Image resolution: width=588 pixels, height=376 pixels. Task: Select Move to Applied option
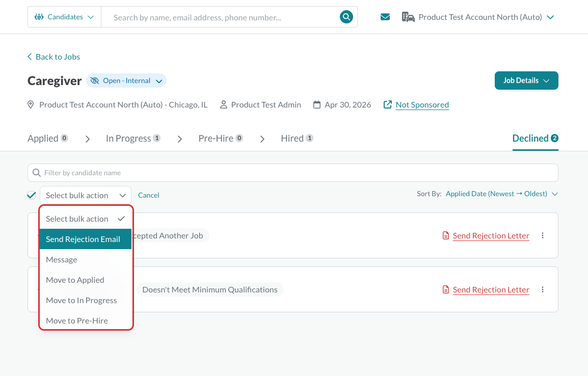click(x=86, y=280)
